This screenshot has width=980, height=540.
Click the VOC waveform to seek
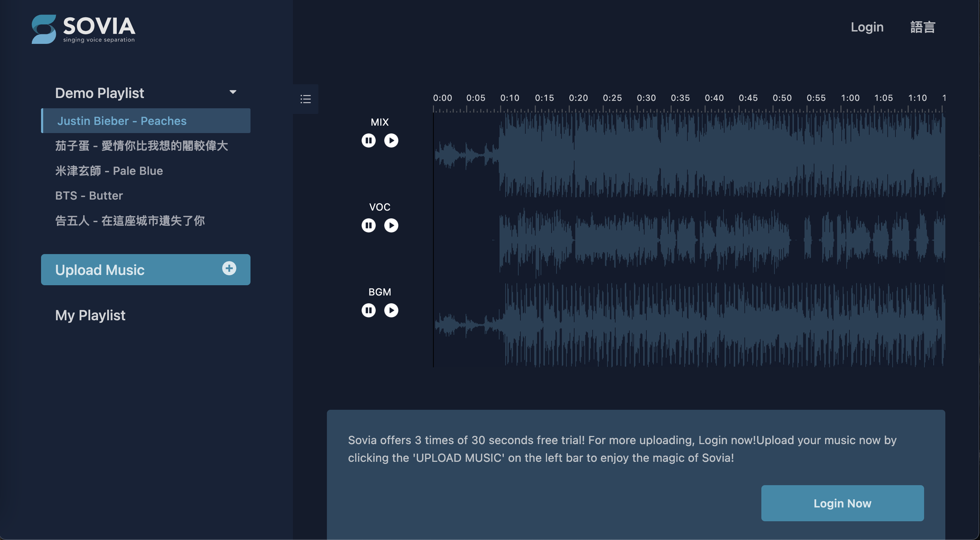(x=689, y=240)
